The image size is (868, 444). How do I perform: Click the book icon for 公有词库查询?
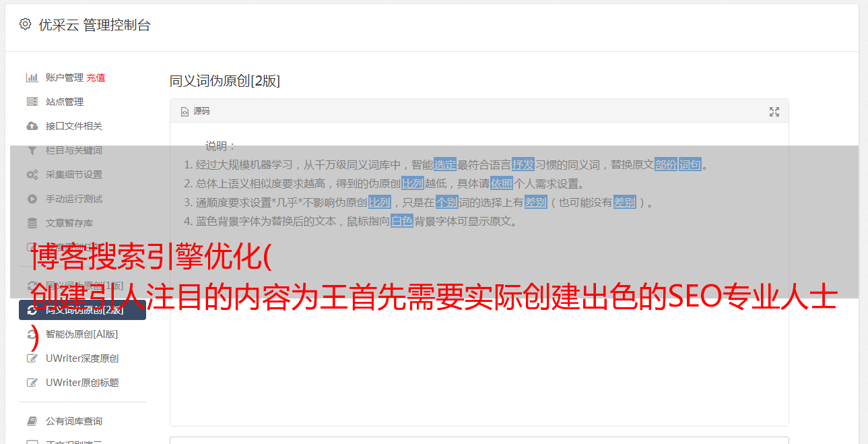(x=32, y=421)
